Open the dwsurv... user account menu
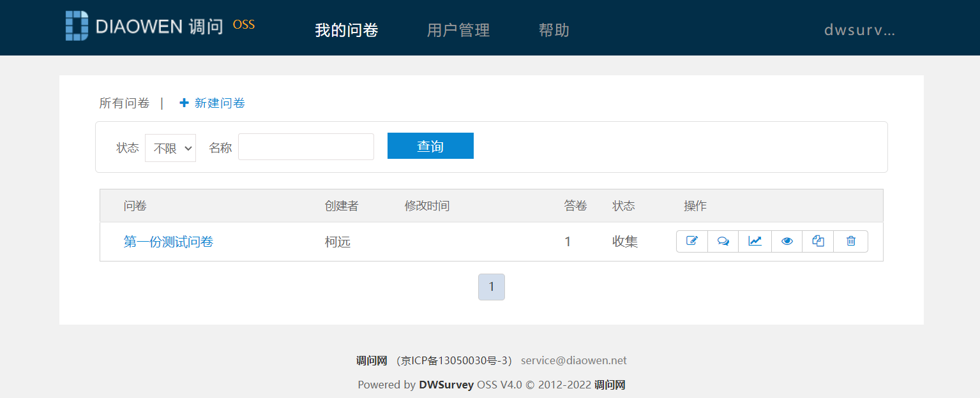 click(860, 30)
